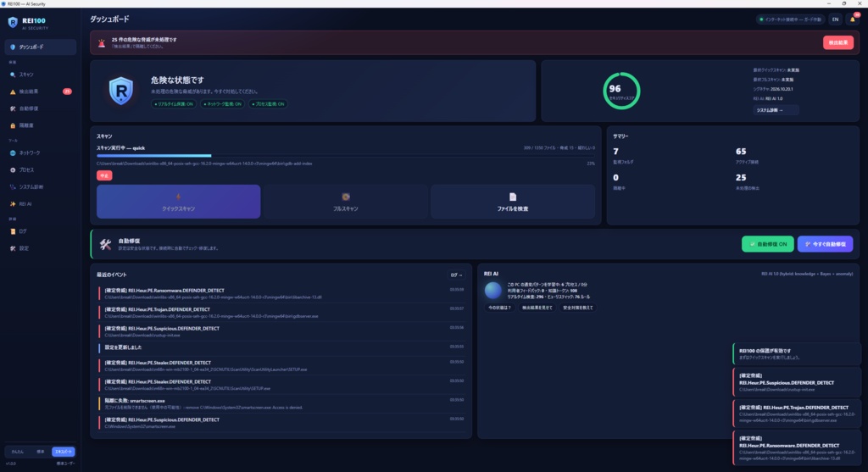The width and height of the screenshot is (868, 472).
Task: Click the 65 active connections summary value
Action: [741, 151]
